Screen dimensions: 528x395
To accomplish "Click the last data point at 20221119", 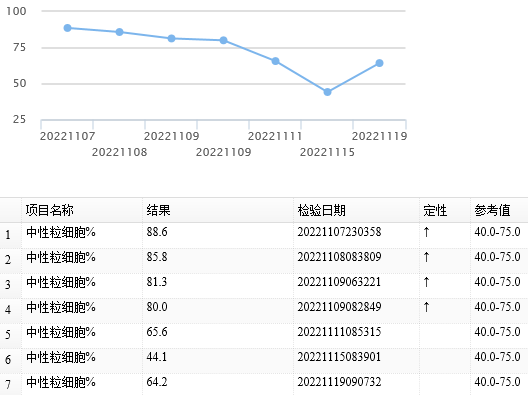I will point(379,63).
